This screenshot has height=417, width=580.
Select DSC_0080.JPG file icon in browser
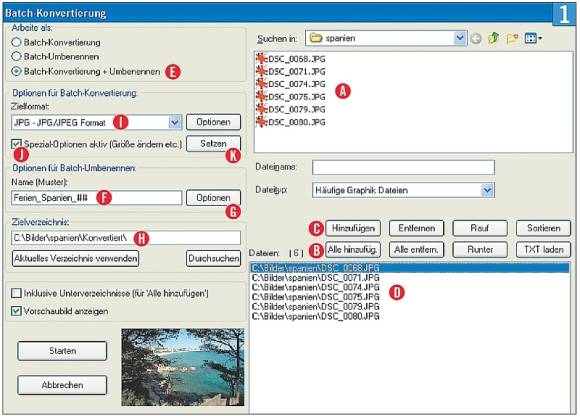click(261, 122)
